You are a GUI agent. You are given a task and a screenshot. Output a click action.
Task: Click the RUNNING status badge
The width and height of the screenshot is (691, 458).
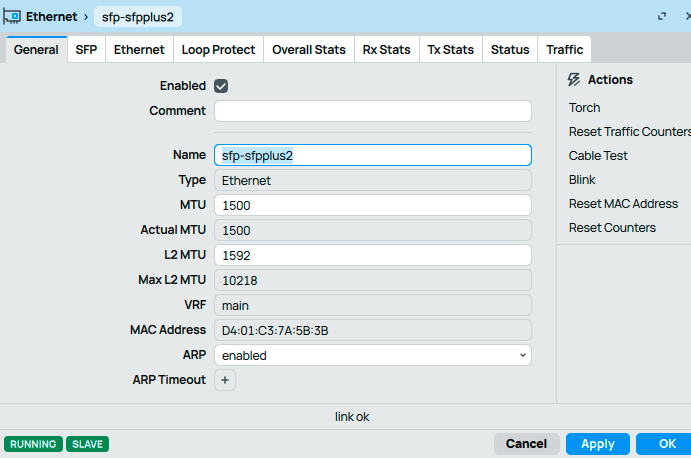33,444
